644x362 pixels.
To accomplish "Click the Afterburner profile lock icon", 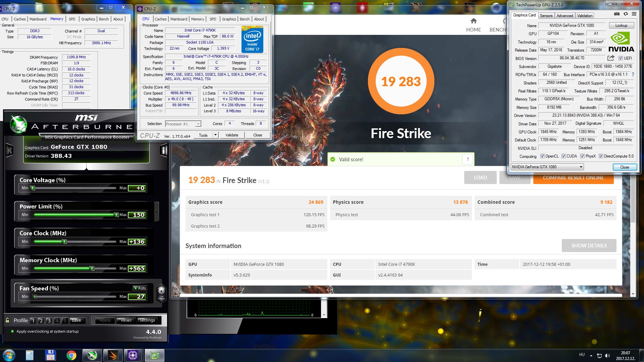I will [x=7, y=320].
